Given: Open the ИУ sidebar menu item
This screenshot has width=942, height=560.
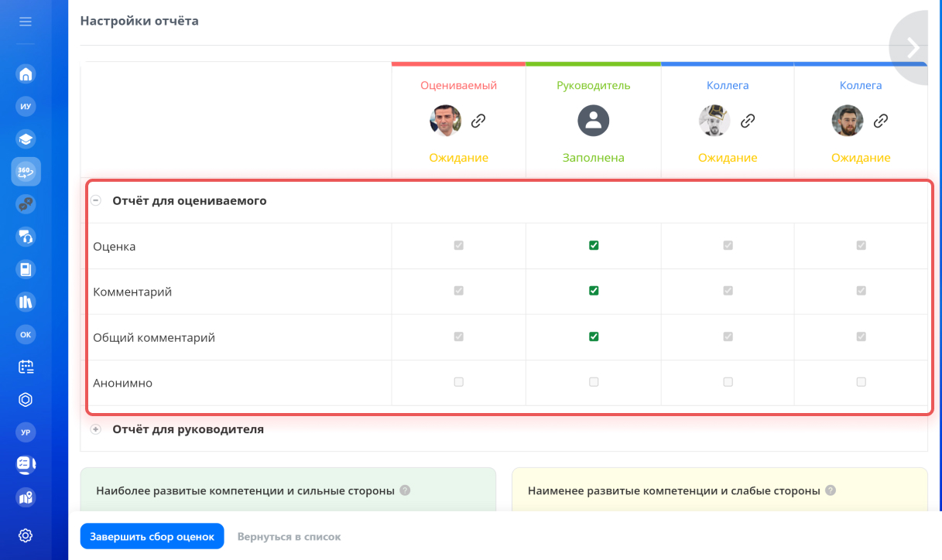Looking at the screenshot, I should point(26,107).
